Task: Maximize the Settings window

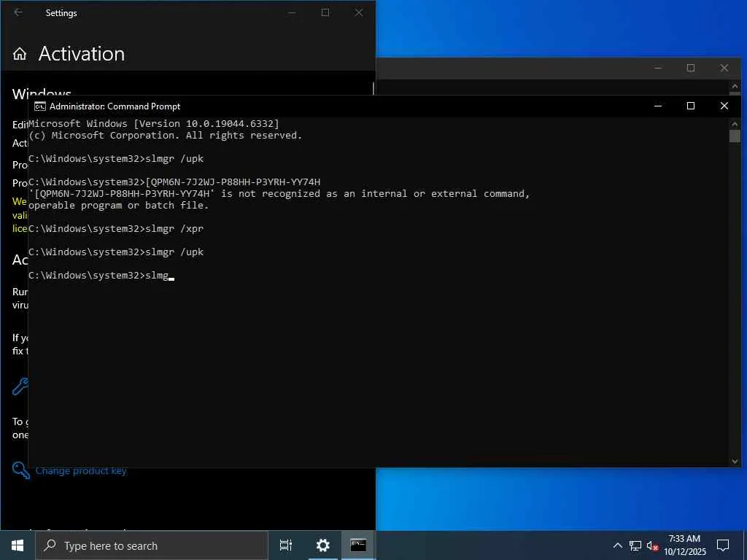Action: coord(325,12)
